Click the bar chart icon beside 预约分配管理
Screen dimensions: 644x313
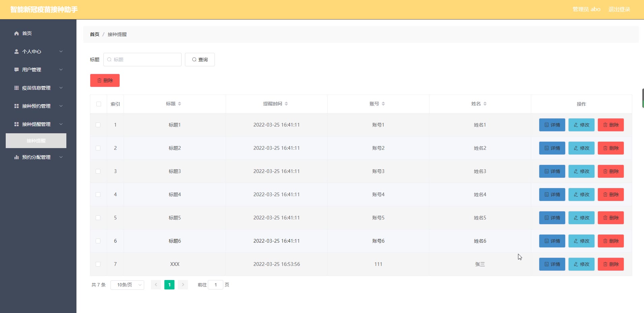click(x=17, y=157)
